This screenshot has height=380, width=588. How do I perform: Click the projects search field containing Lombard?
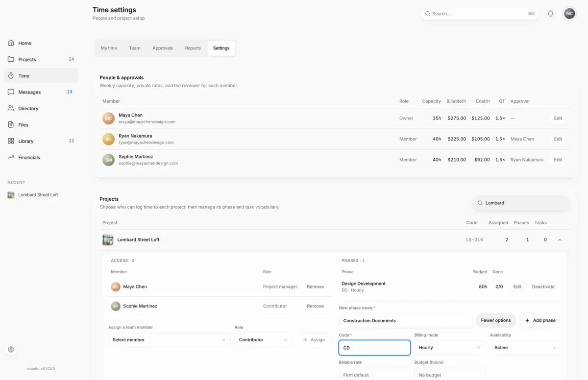coord(521,203)
